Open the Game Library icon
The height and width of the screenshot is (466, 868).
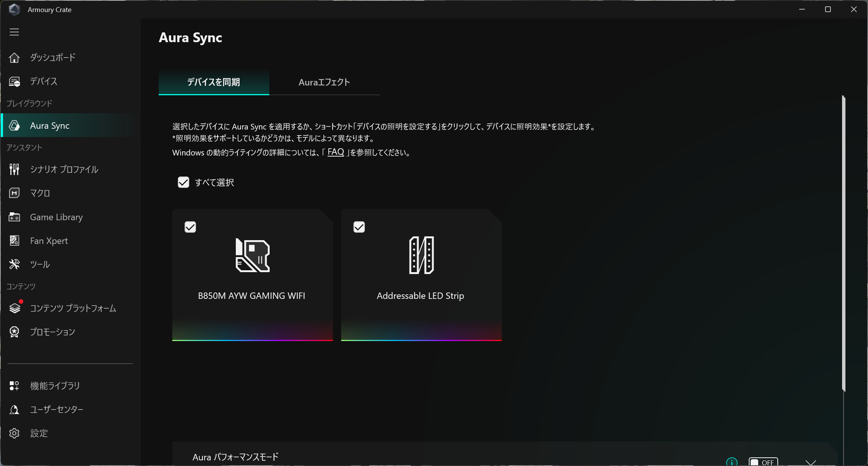(x=14, y=217)
